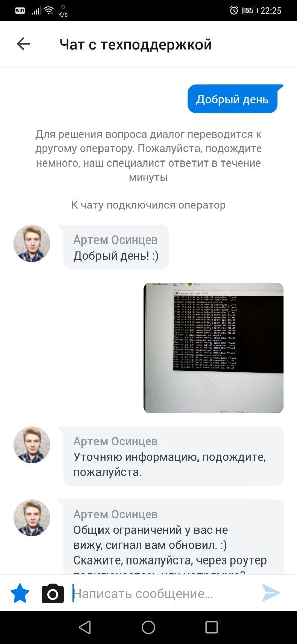The image size is (297, 644).
Task: Tap the Wi-Fi status icon
Action: 49,10
